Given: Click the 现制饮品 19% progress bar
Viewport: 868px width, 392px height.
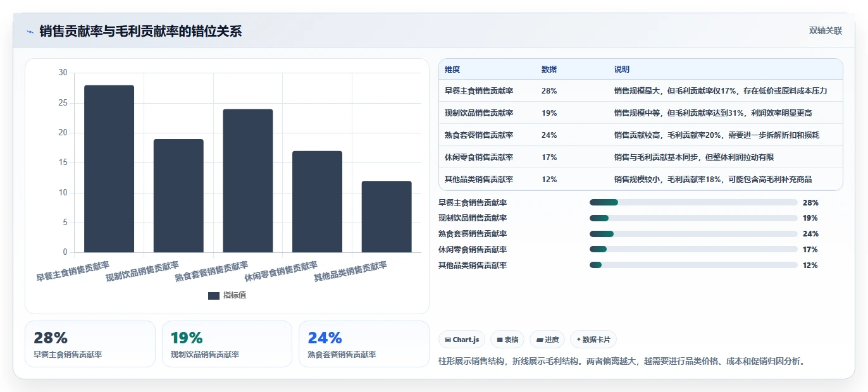Looking at the screenshot, I should tap(693, 218).
